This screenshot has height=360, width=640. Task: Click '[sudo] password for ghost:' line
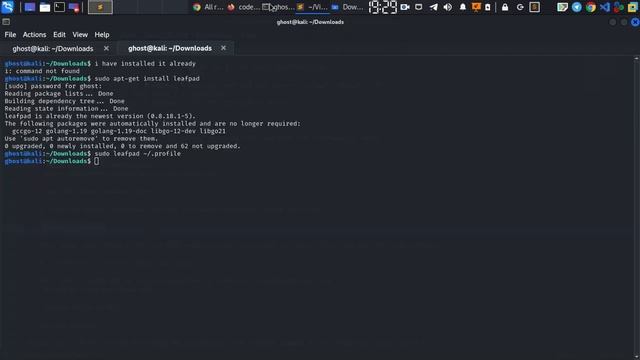click(x=53, y=86)
